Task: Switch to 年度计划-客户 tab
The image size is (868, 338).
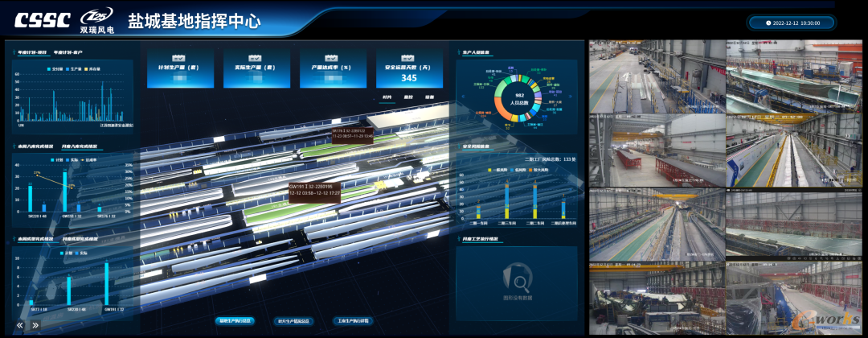Action: point(68,52)
